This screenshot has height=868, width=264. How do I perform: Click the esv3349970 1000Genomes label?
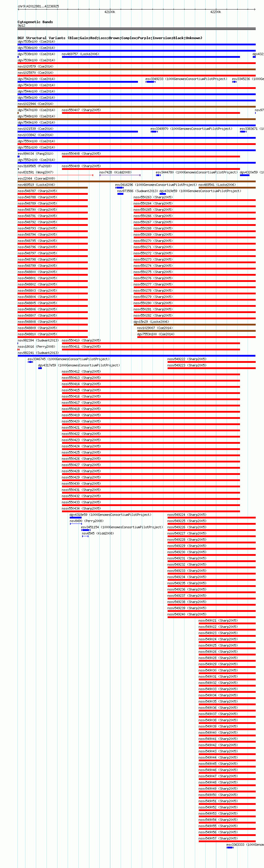191,129
